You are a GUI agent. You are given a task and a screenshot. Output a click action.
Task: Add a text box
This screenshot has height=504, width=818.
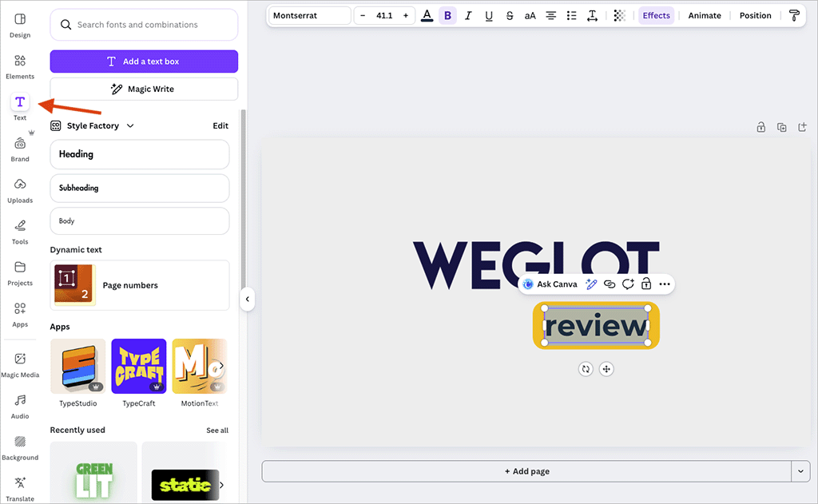tap(144, 62)
